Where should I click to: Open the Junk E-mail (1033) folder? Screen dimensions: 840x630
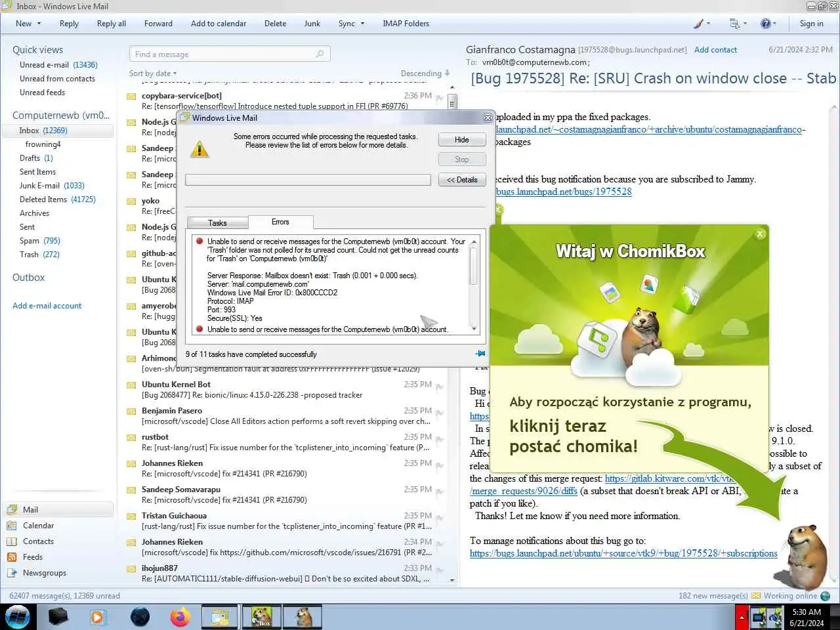(52, 186)
